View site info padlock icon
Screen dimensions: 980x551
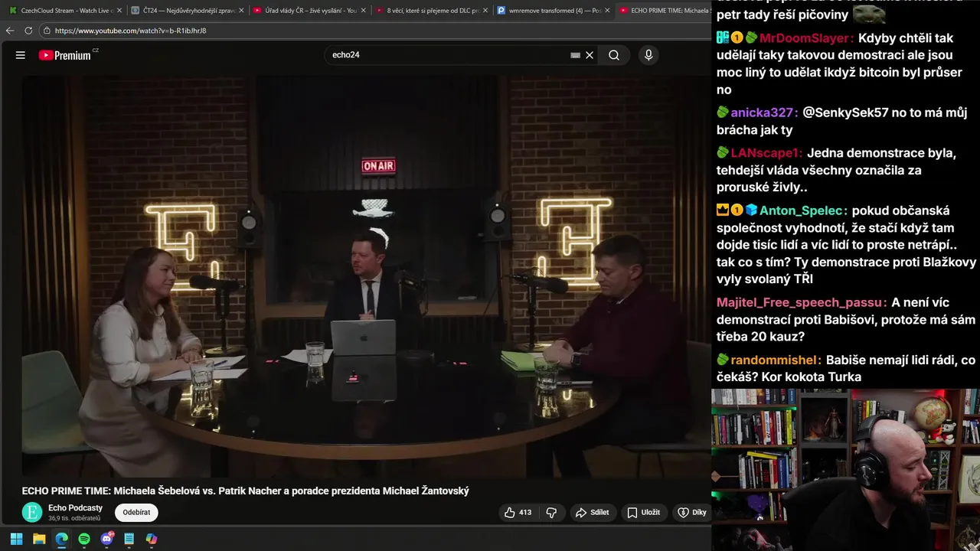click(x=47, y=31)
